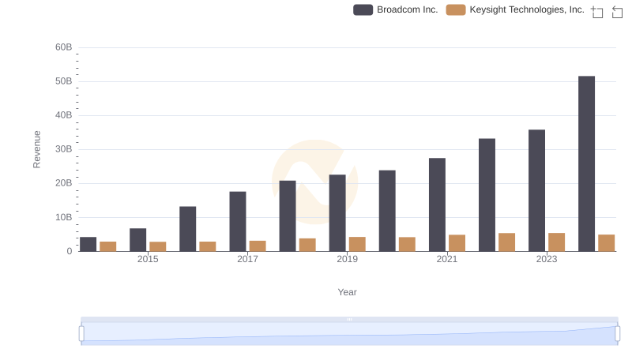The image size is (632, 364).
Task: Click the left handle of zoom slider
Action: click(x=81, y=334)
